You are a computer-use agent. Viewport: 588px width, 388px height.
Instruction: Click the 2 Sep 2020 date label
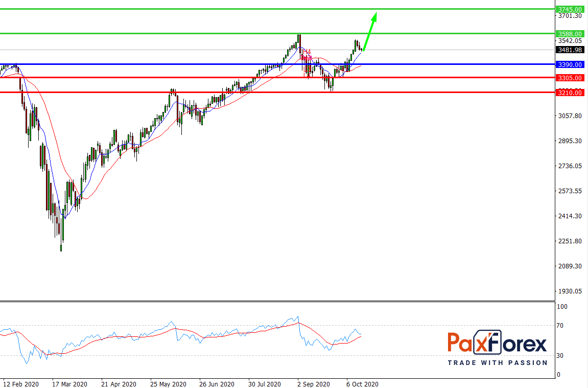point(314,384)
